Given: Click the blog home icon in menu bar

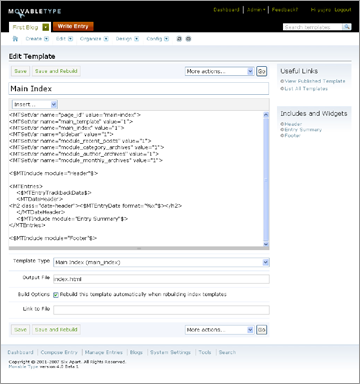Looking at the screenshot, I should (15, 39).
